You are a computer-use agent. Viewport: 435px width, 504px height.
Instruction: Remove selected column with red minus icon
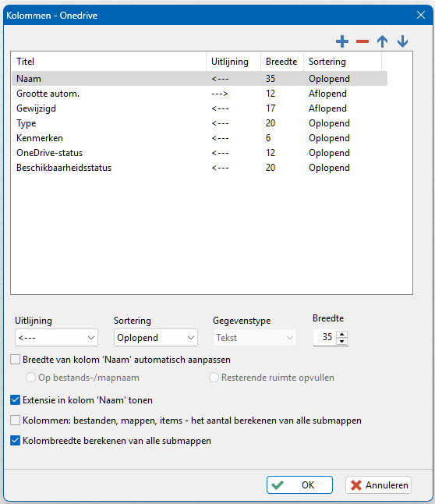click(x=362, y=41)
